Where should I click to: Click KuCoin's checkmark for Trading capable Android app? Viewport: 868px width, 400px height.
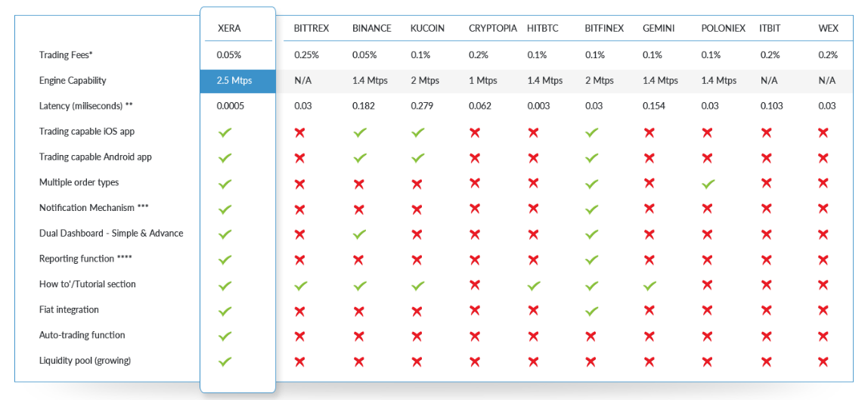pos(417,158)
